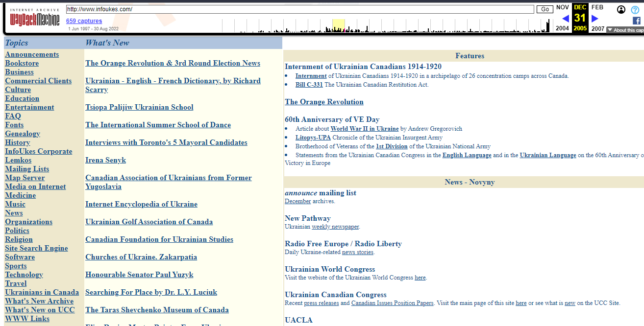Image resolution: width=644 pixels, height=326 pixels.
Task: Open Internet Encyclopedia of Ukraine link
Action: point(141,204)
